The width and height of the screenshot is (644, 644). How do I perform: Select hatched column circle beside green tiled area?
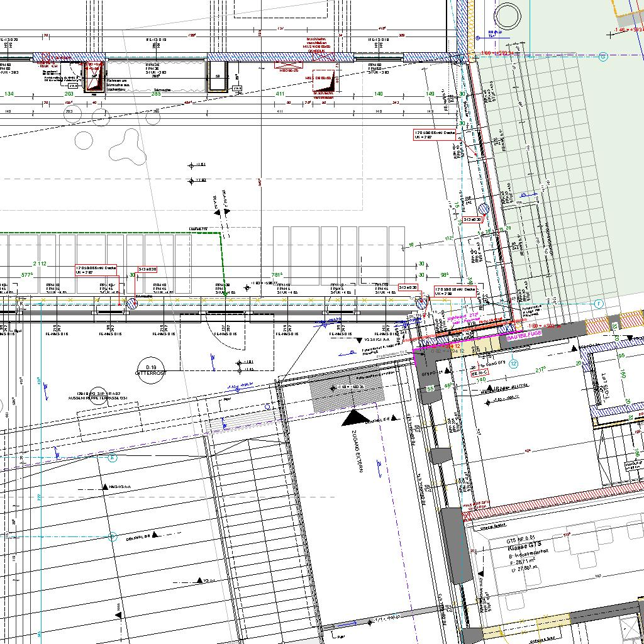(x=484, y=209)
